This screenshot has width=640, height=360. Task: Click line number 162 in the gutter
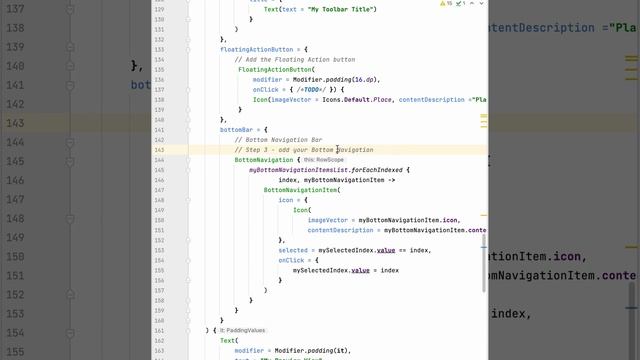(159, 341)
